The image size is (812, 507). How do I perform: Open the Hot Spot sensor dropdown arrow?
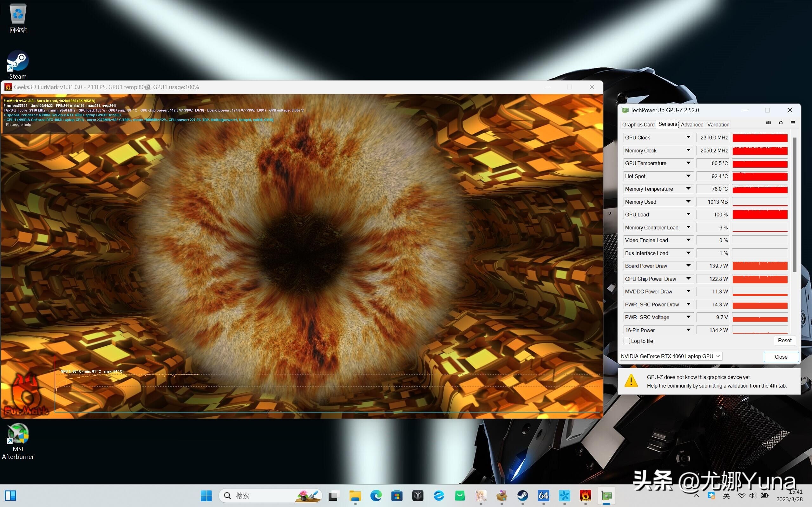point(688,176)
